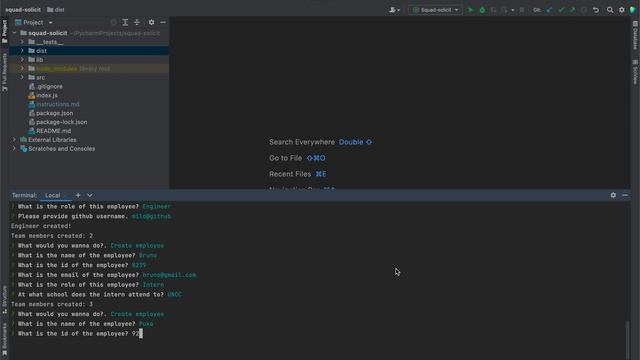Click the terminal input line cursor
Screen dimensions: 640x360
click(x=141, y=334)
